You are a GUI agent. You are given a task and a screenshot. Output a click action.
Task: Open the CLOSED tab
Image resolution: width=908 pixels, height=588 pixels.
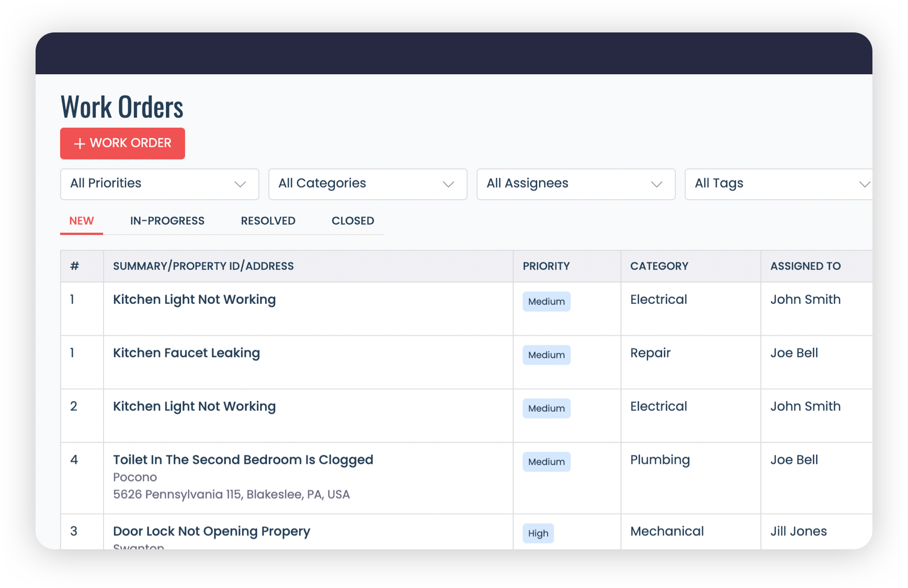(353, 221)
